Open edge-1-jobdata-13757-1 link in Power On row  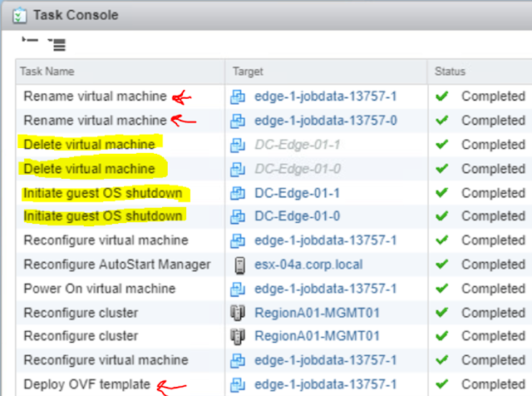tap(325, 289)
